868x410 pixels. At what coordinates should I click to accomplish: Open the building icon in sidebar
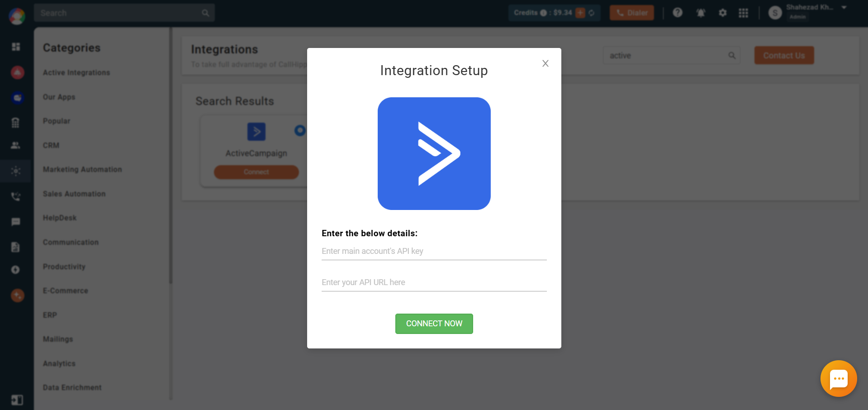click(x=15, y=123)
